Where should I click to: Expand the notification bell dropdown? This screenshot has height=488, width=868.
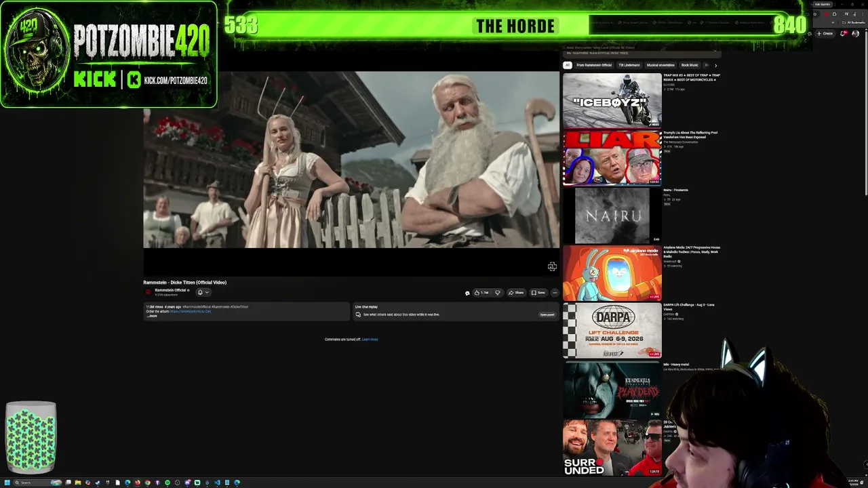coord(203,292)
